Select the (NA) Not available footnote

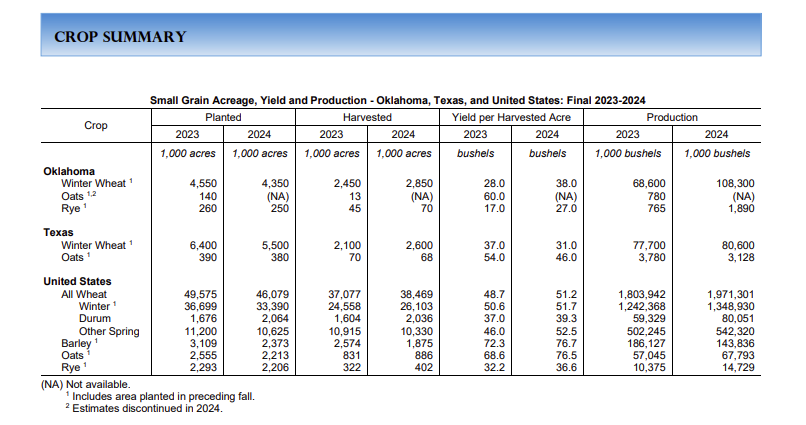(85, 384)
